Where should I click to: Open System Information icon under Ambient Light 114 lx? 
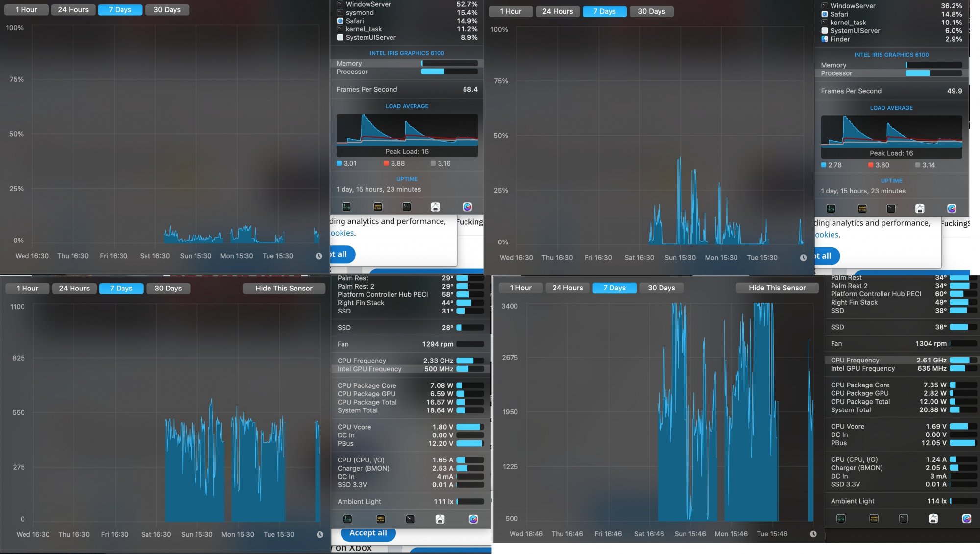(933, 519)
